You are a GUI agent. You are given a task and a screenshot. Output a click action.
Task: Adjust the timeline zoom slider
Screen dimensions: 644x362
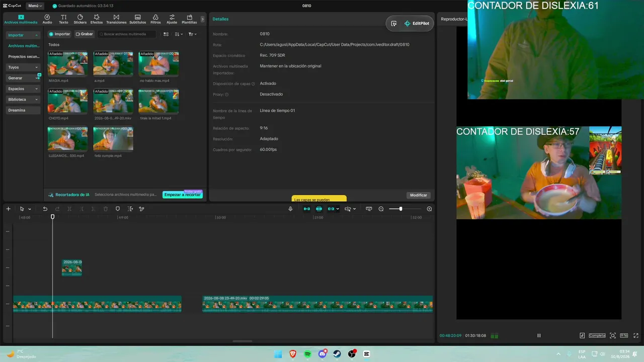pyautogui.click(x=400, y=209)
